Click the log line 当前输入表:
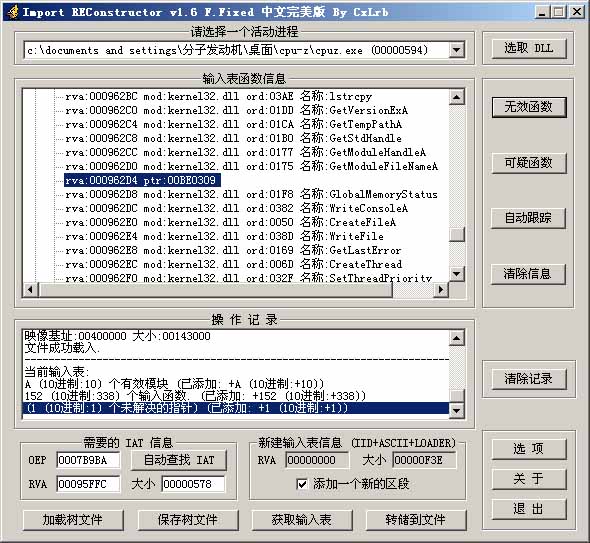This screenshot has width=590, height=543. point(57,372)
